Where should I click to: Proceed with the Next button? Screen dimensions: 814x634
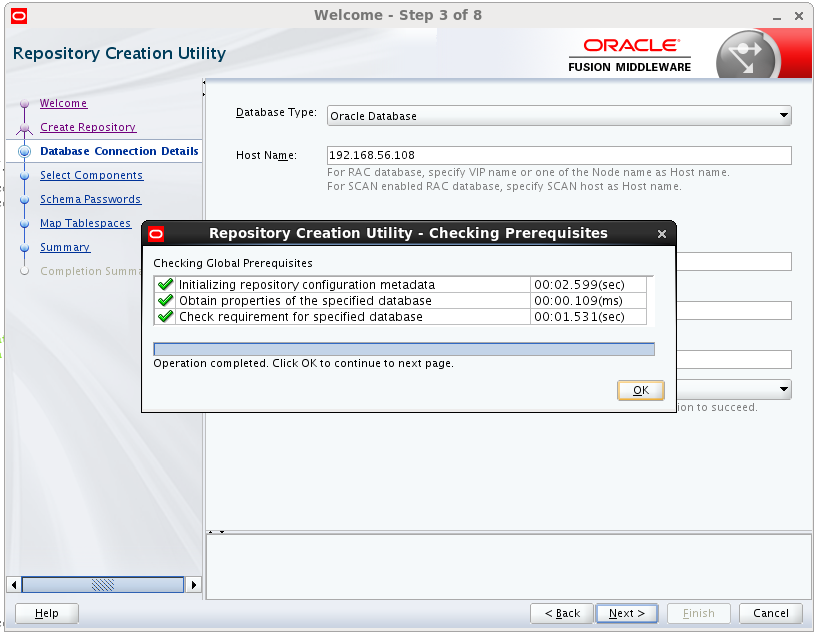tap(627, 613)
